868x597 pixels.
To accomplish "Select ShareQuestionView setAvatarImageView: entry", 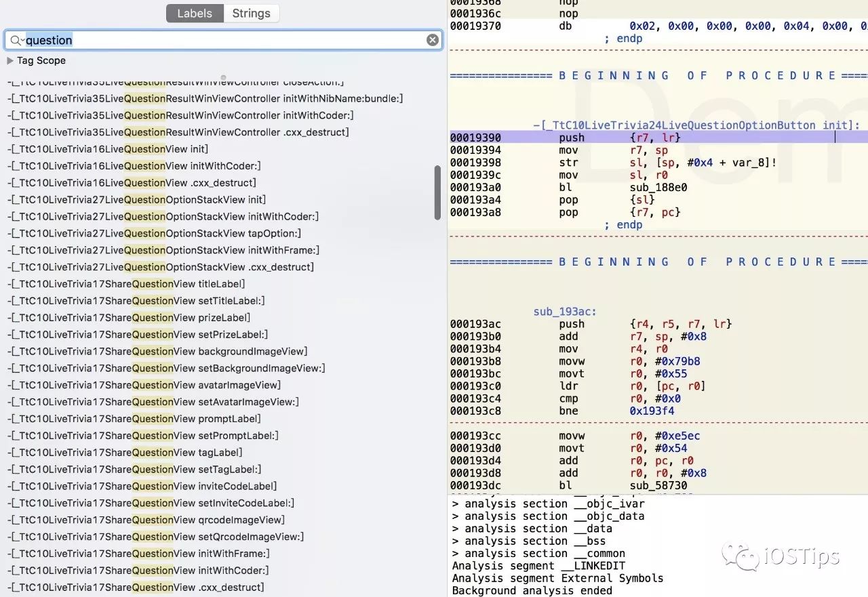I will [153, 402].
